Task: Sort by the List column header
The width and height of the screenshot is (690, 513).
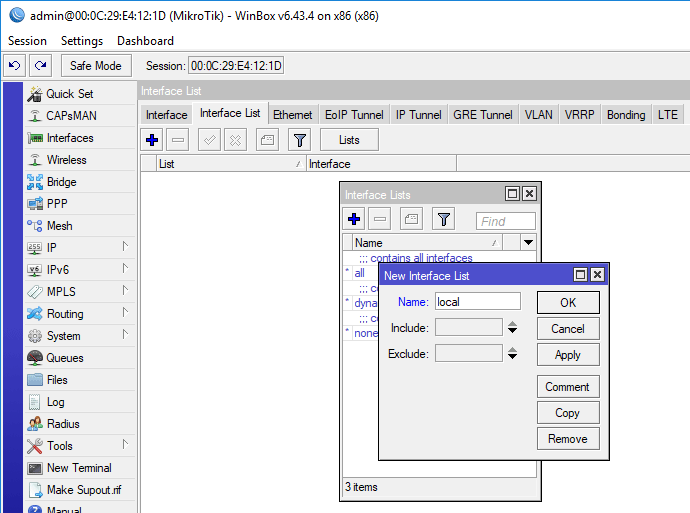Action: click(231, 164)
